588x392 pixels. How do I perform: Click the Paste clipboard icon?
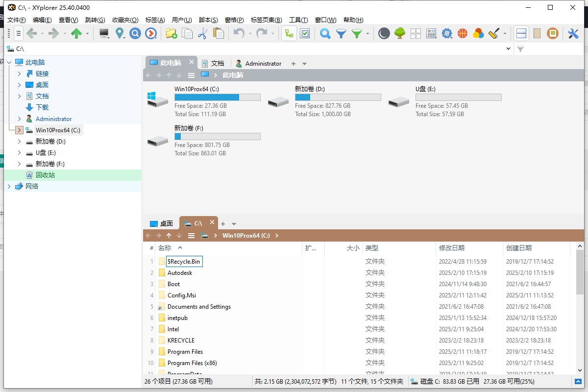219,33
